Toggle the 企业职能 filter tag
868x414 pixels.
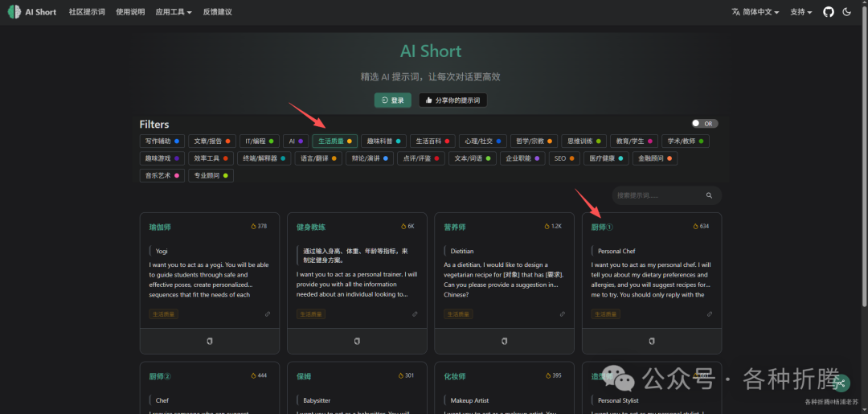pyautogui.click(x=522, y=158)
